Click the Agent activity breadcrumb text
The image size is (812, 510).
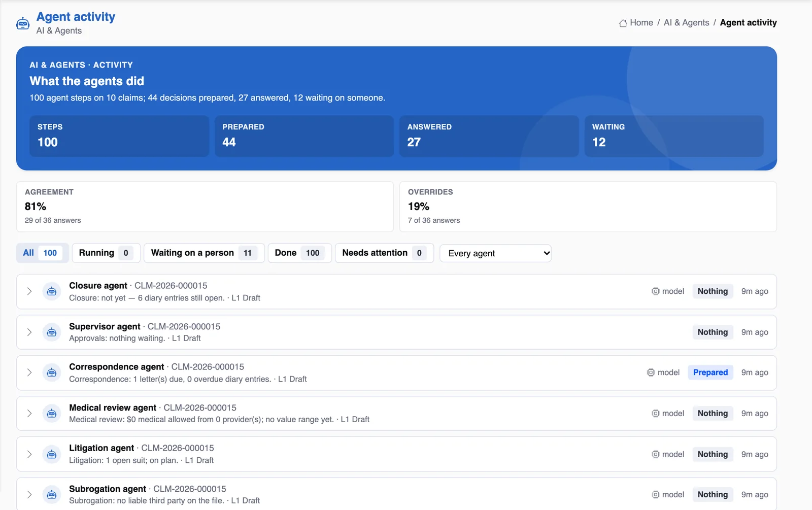(x=748, y=23)
